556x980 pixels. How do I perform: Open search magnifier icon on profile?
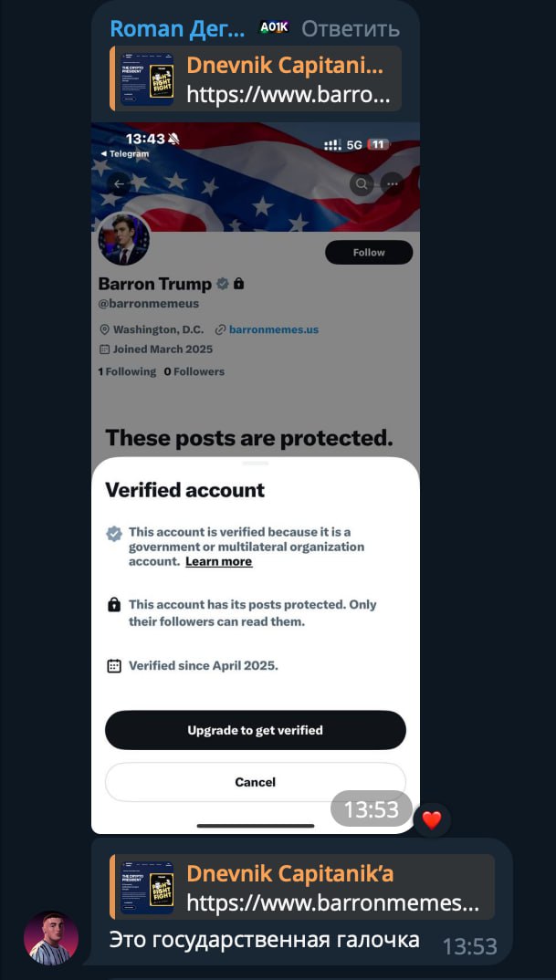(362, 183)
